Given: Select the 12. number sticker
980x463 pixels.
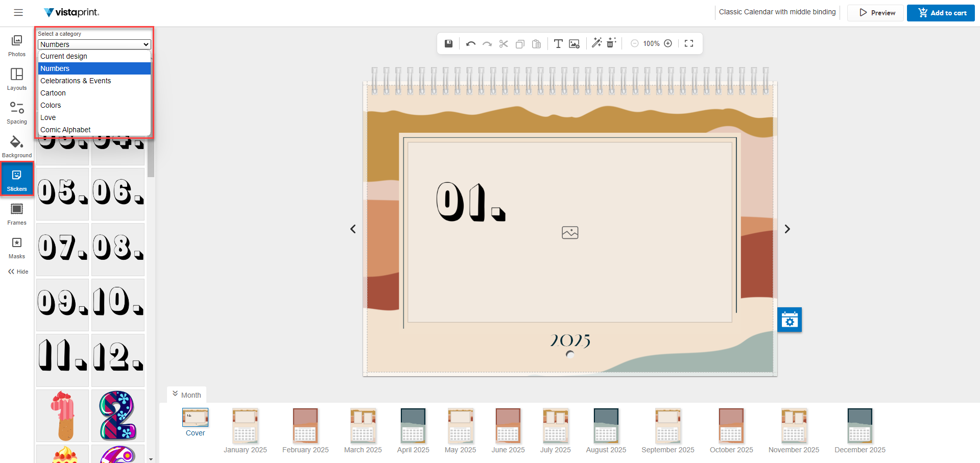Looking at the screenshot, I should [x=118, y=360].
